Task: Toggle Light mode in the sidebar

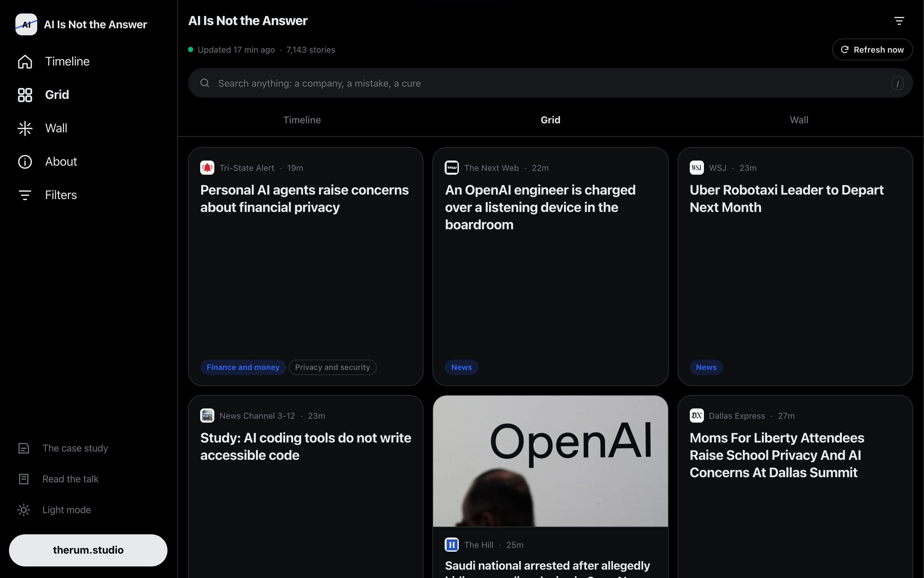Action: (54, 510)
